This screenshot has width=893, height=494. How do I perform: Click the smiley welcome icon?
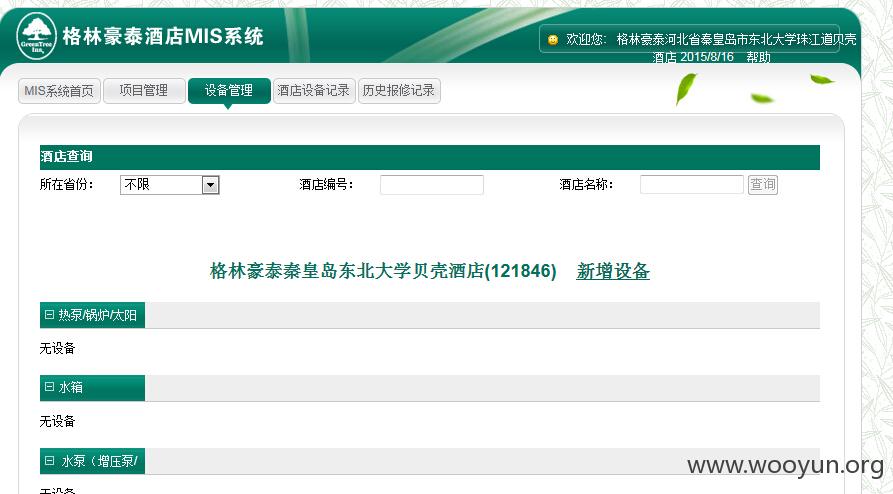[552, 40]
